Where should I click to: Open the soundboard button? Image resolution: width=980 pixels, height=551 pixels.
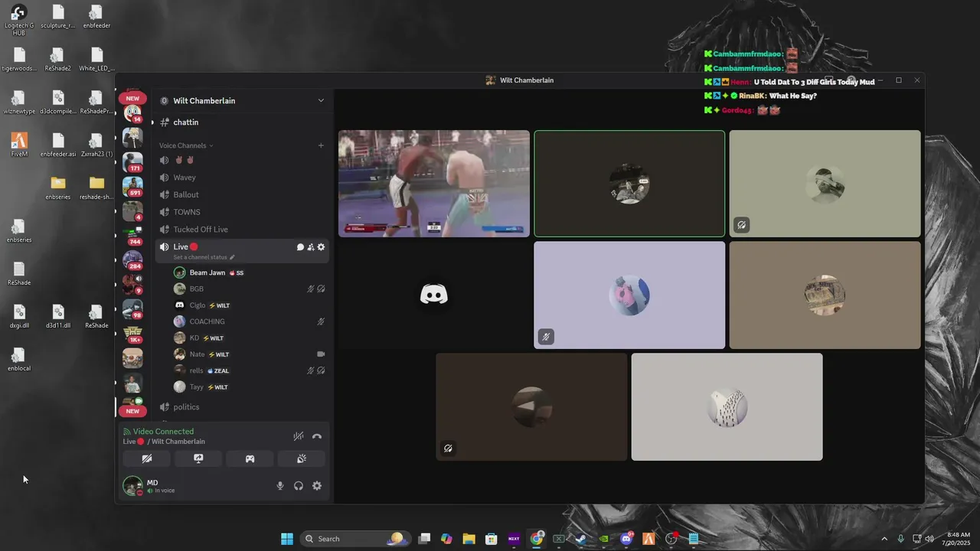point(302,458)
